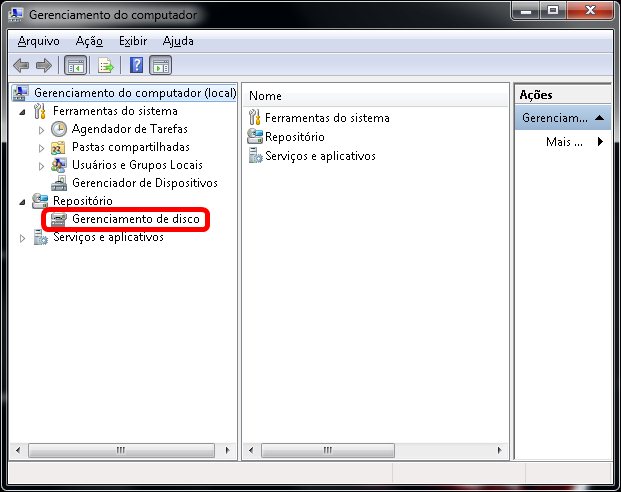The image size is (621, 492).
Task: Click the Ferramentas do sistema tools icon in tree
Action: (40, 111)
